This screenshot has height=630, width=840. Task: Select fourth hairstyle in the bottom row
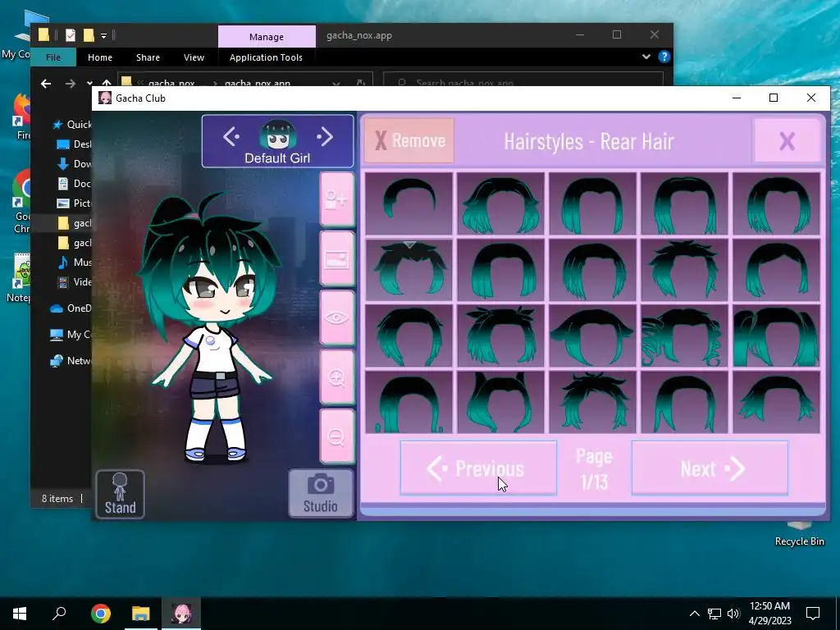coord(685,402)
